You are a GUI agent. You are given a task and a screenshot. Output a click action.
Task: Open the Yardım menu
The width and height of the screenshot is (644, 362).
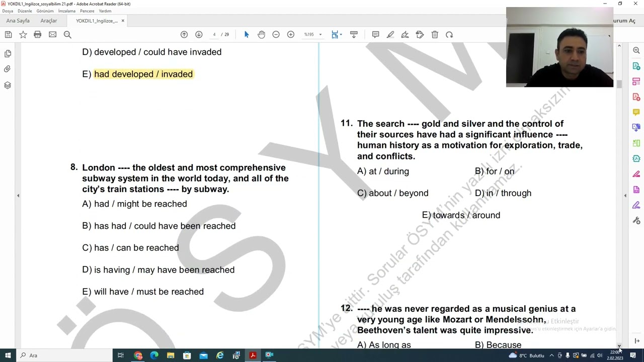[105, 11]
